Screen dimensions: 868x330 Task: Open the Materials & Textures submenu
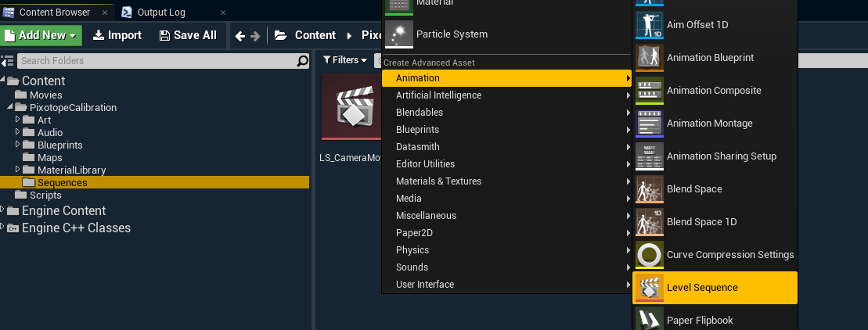438,181
